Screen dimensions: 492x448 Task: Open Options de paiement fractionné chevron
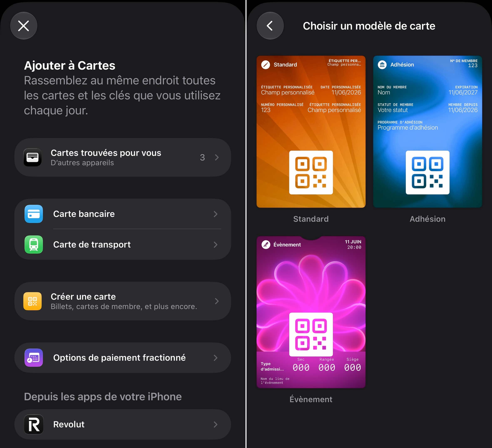[x=215, y=358]
